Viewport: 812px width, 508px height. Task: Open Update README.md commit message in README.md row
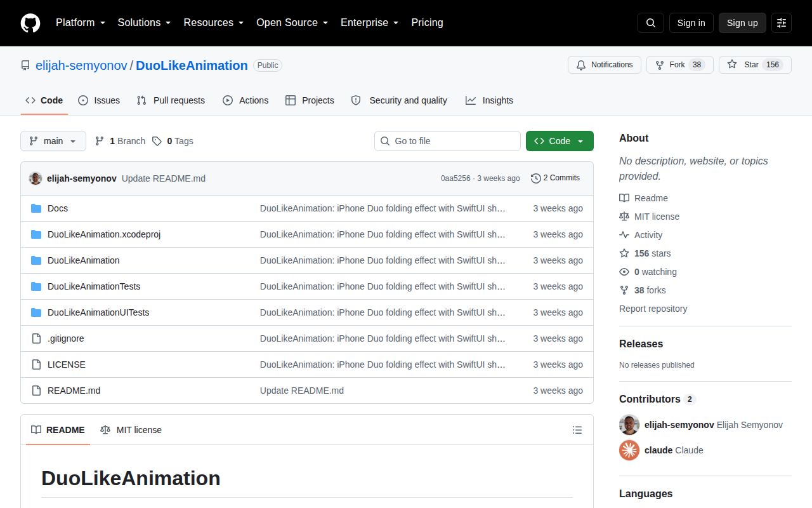[x=302, y=391]
